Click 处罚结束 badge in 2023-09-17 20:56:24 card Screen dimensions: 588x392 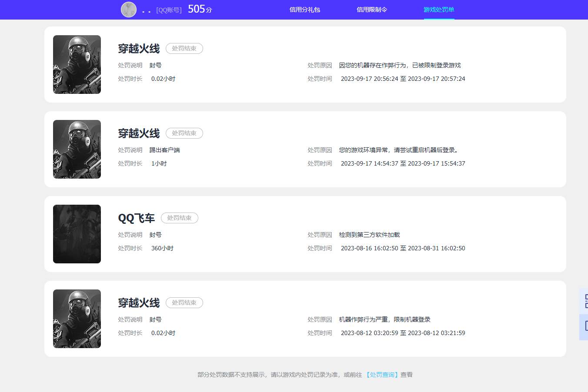coord(184,48)
